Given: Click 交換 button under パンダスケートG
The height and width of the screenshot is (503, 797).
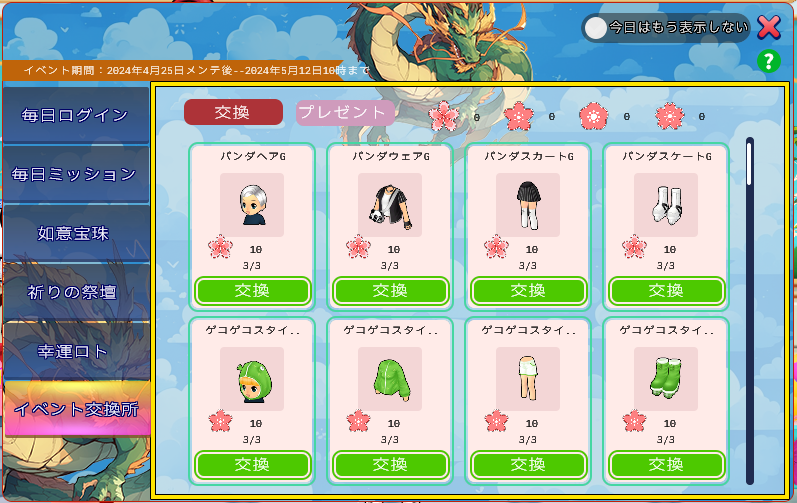Looking at the screenshot, I should [x=666, y=291].
